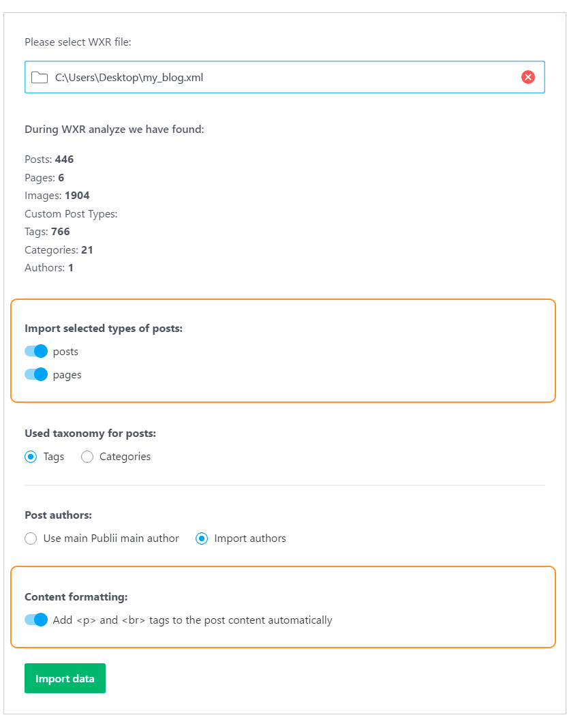
Task: Click the Categories label next to its radio
Action: point(126,457)
